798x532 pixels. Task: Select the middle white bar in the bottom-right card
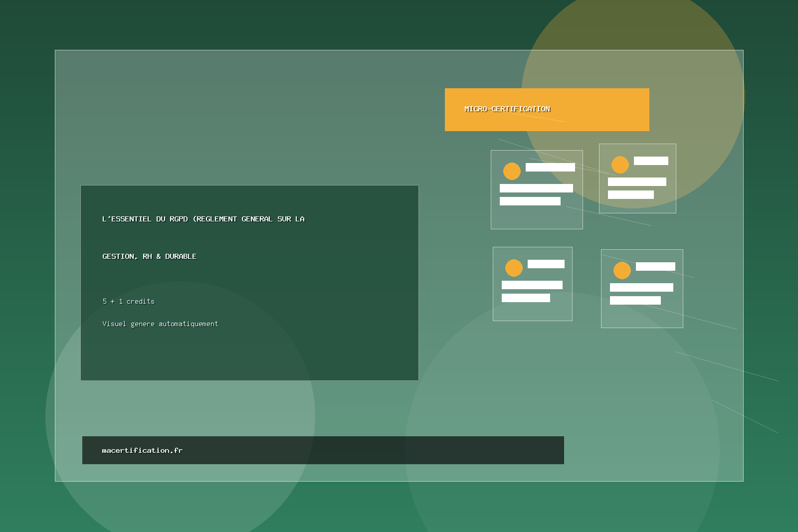click(x=641, y=287)
